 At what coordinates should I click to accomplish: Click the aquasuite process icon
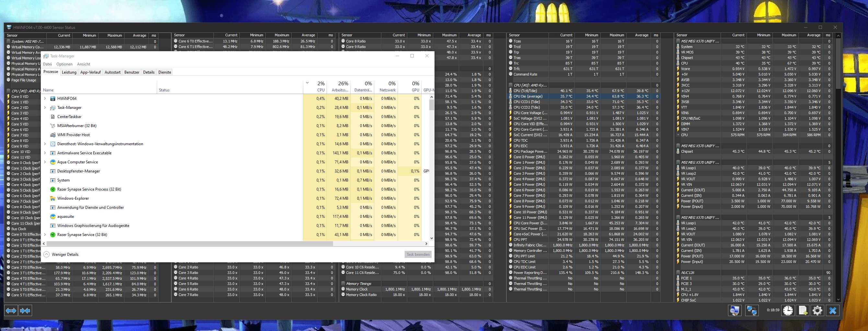(52, 217)
